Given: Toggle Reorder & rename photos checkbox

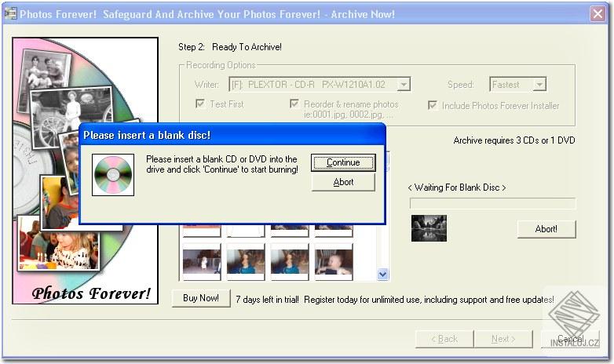Looking at the screenshot, I should (x=294, y=104).
